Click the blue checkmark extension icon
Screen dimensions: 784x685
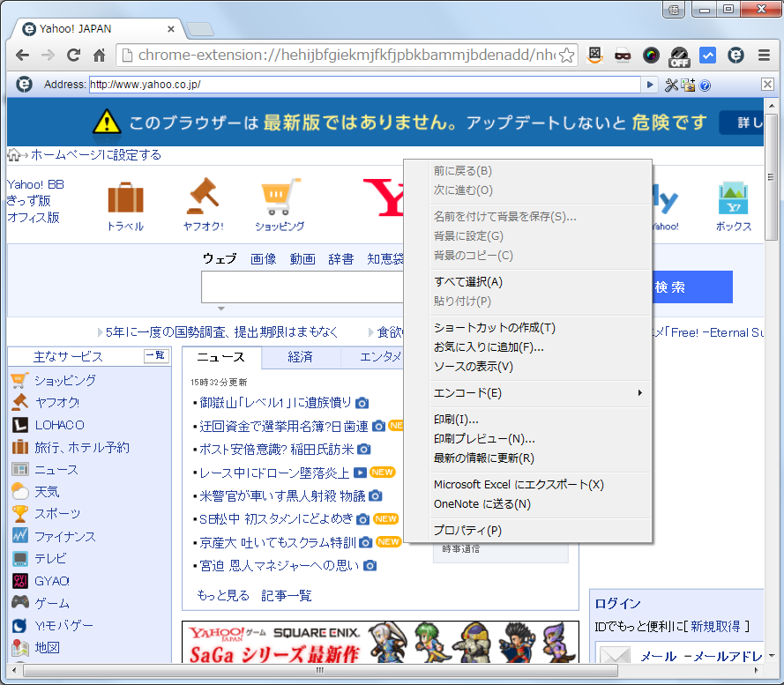707,55
